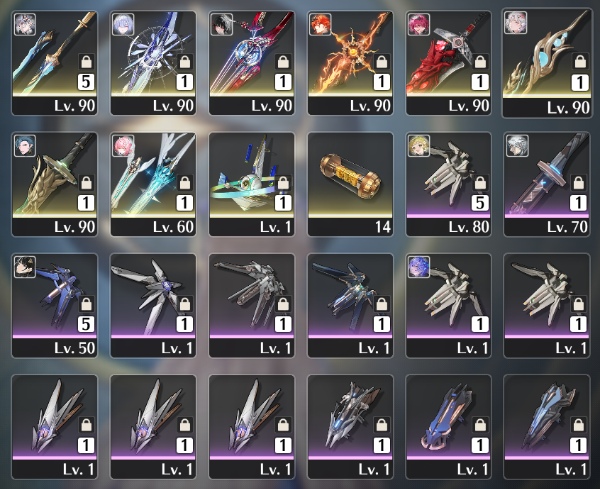600x489 pixels.
Task: Toggle lock on the twin blue swords
Action: (x=86, y=61)
